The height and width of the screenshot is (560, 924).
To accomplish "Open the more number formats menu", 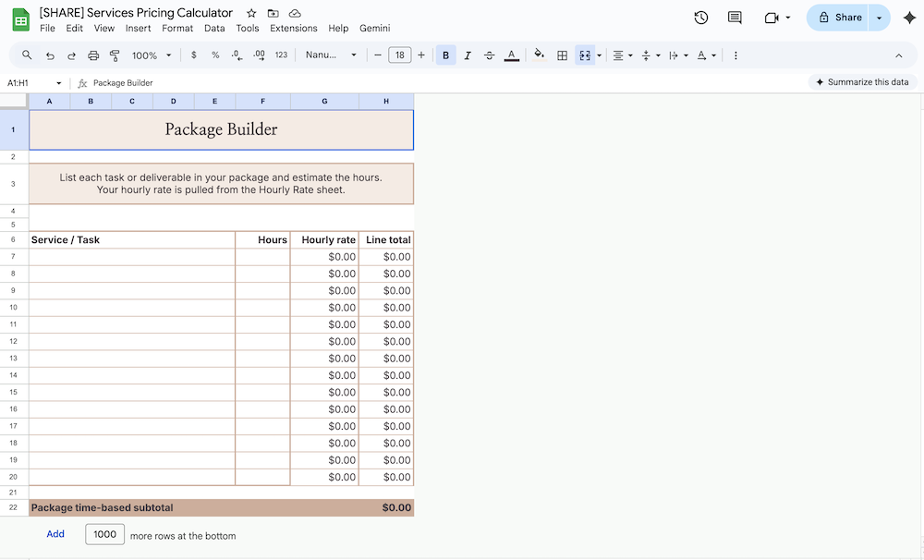I will [281, 55].
